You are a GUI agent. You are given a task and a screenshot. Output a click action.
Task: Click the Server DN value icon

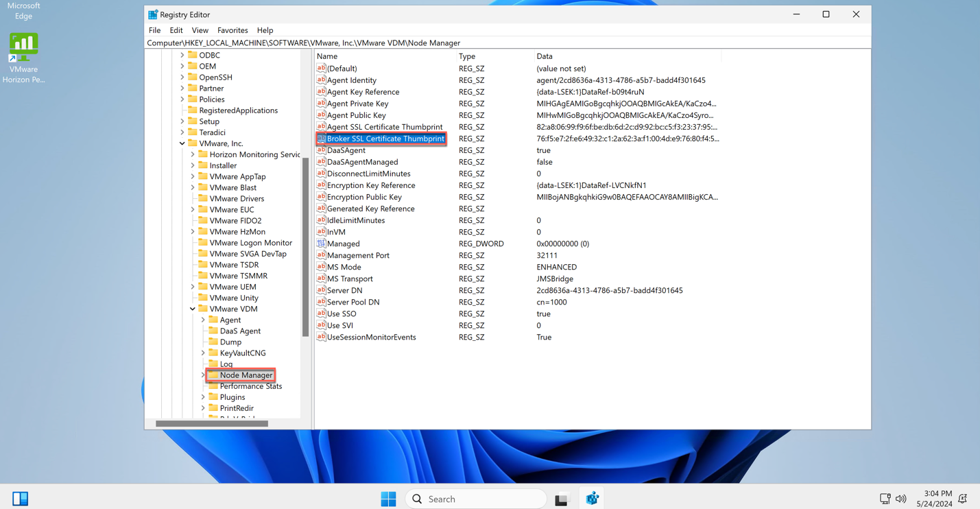click(321, 289)
